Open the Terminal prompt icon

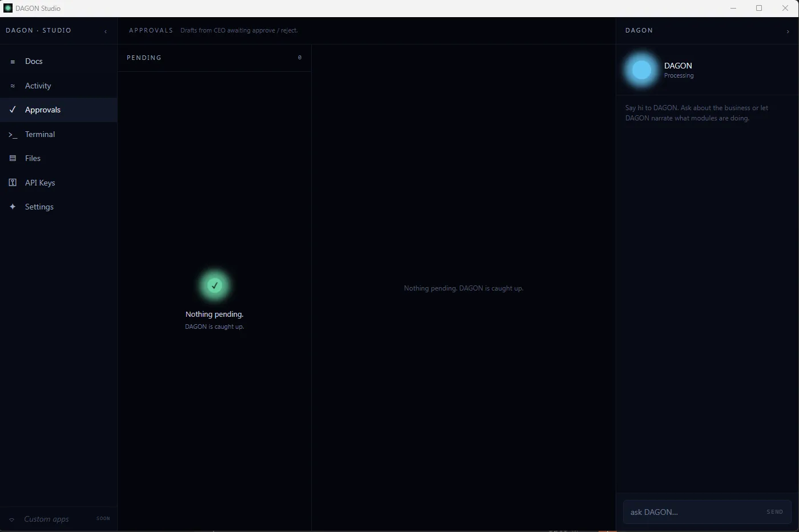tap(13, 134)
